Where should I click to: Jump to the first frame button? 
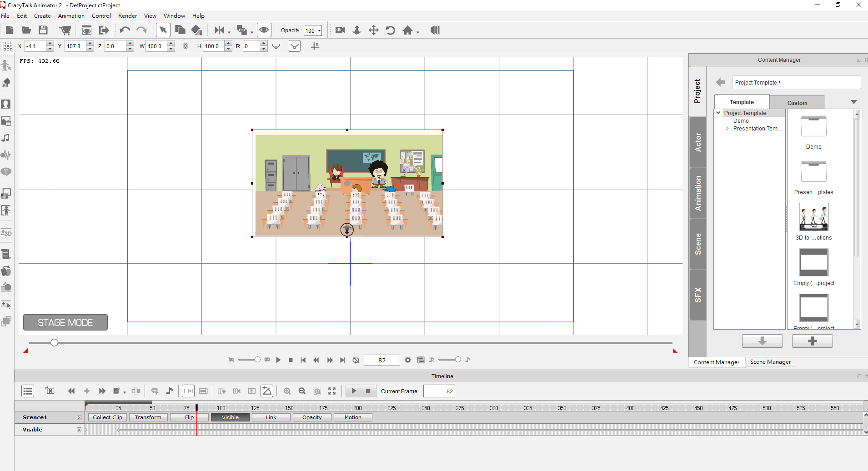pyautogui.click(x=303, y=360)
